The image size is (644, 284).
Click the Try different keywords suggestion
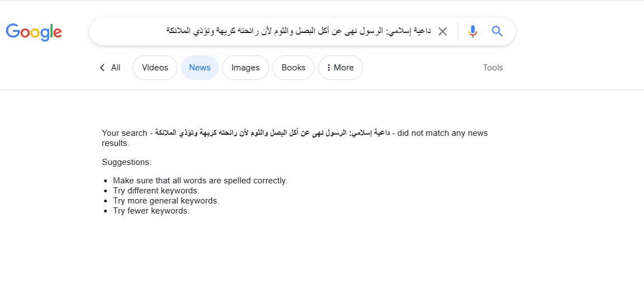click(x=156, y=191)
